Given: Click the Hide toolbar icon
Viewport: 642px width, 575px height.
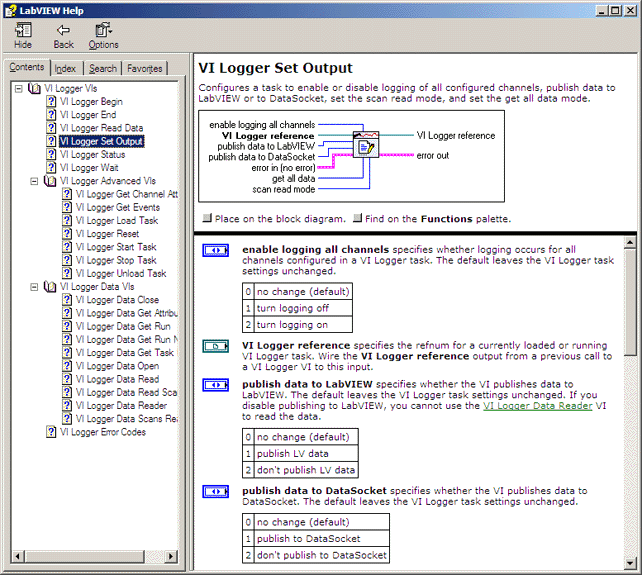Looking at the screenshot, I should (23, 30).
